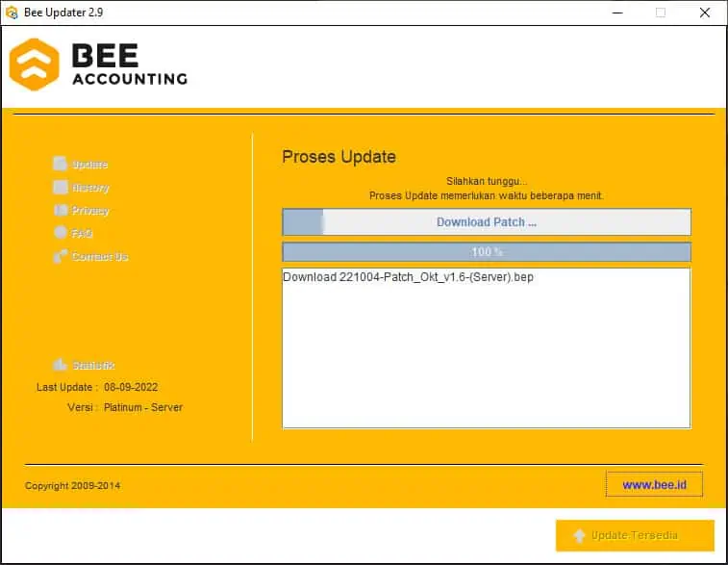
Task: Click the Copyright 2009-2014 text
Action: click(x=72, y=485)
